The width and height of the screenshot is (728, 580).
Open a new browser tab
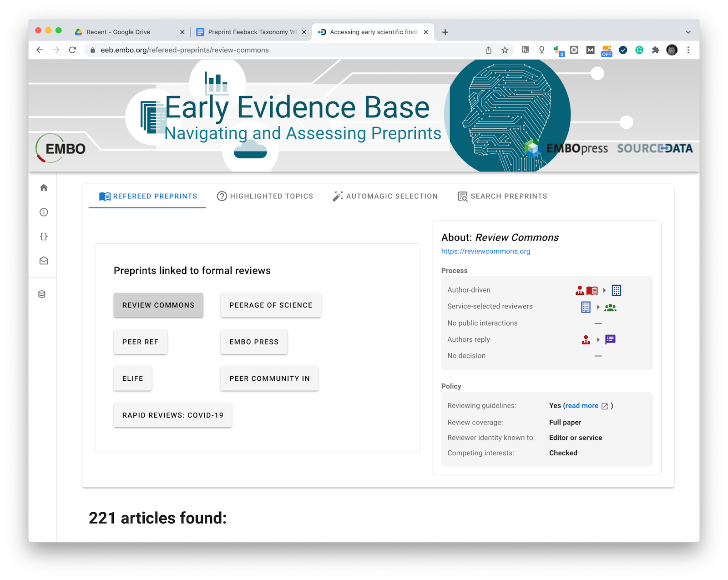coord(445,32)
